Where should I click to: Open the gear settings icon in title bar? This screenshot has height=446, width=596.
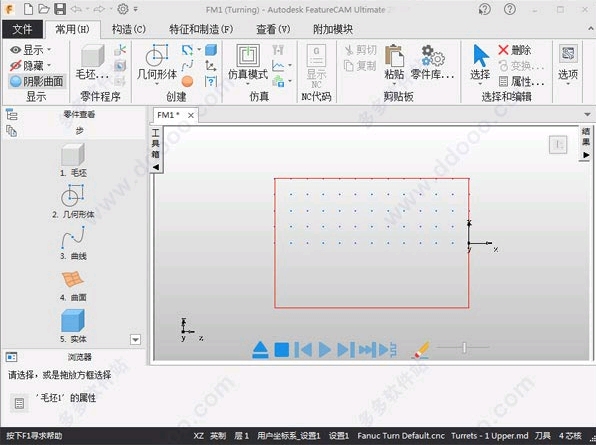point(123,9)
